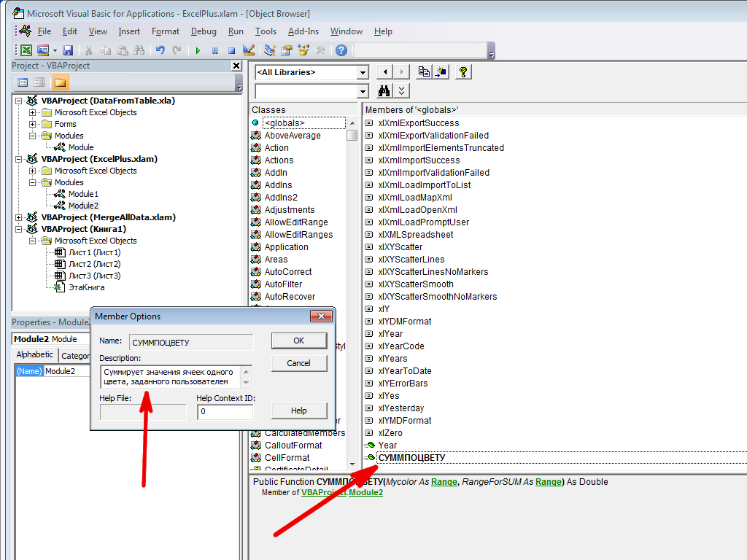Open Object Browser toolbar icon
This screenshot has height=560, width=747.
click(303, 50)
